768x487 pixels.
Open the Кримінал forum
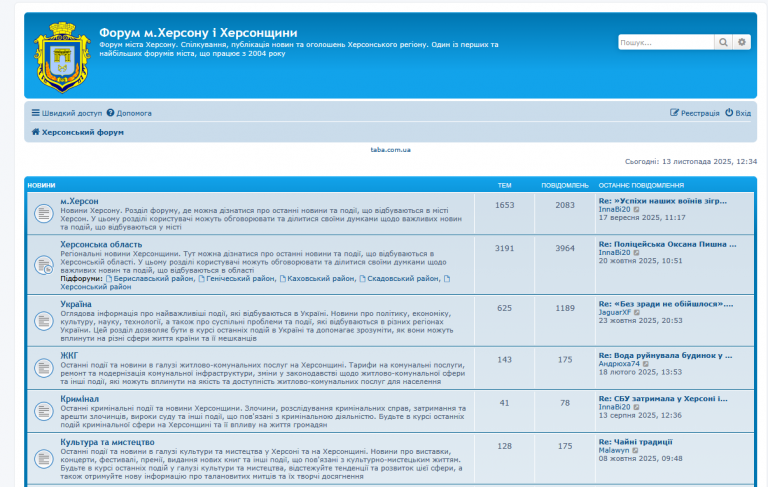(x=79, y=399)
